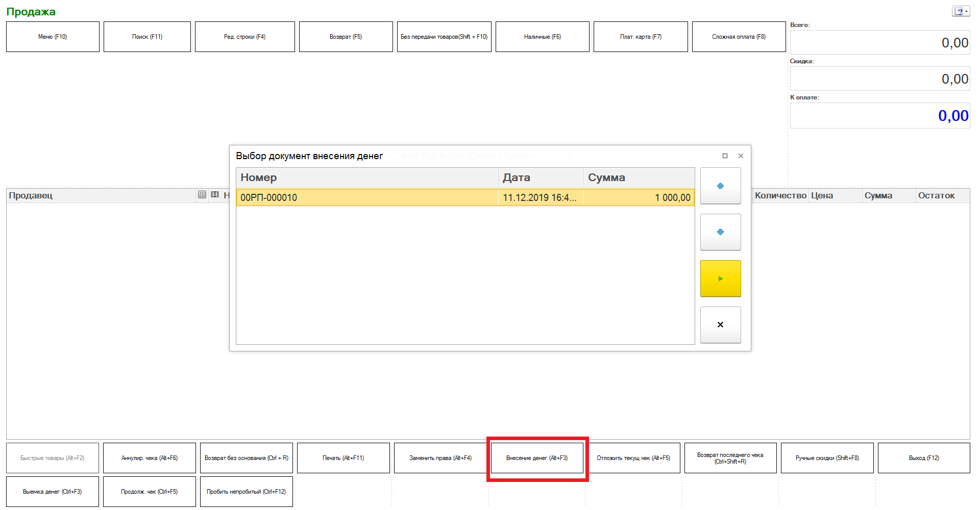Click the blue up arrow button
This screenshot has width=980, height=510.
point(720,186)
